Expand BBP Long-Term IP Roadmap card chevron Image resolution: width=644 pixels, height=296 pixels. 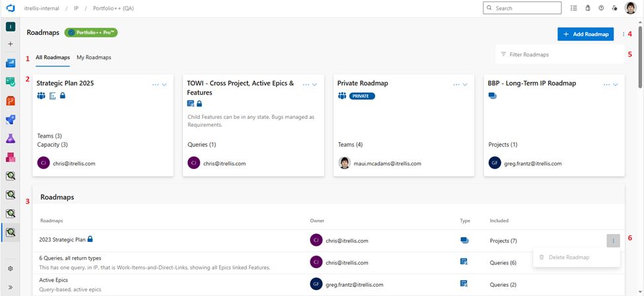615,85
